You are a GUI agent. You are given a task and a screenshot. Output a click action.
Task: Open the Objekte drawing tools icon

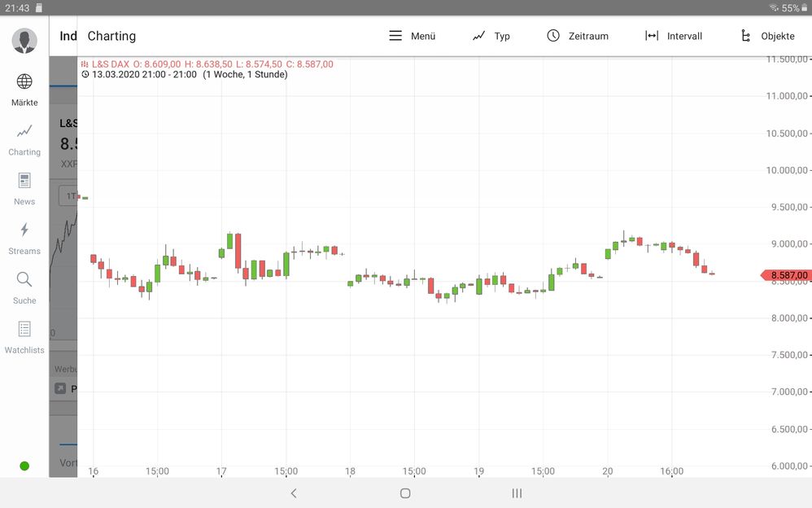coord(745,36)
